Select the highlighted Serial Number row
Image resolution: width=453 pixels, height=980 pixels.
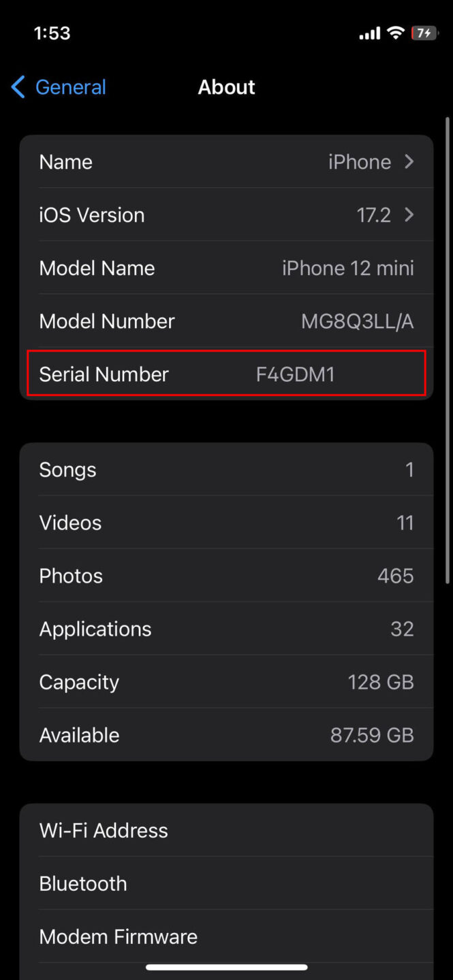226,374
